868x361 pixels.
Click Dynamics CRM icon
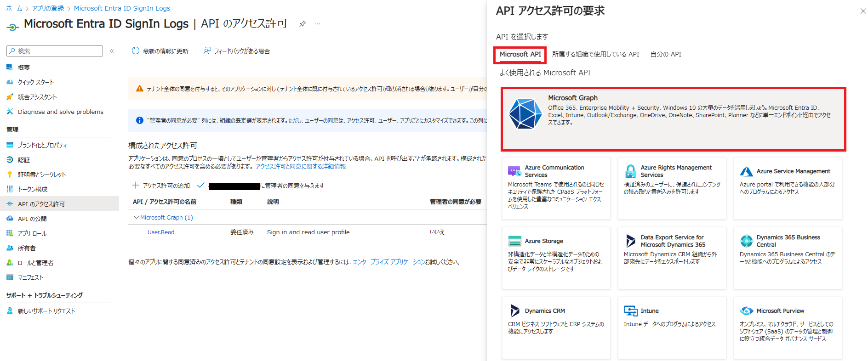point(514,311)
